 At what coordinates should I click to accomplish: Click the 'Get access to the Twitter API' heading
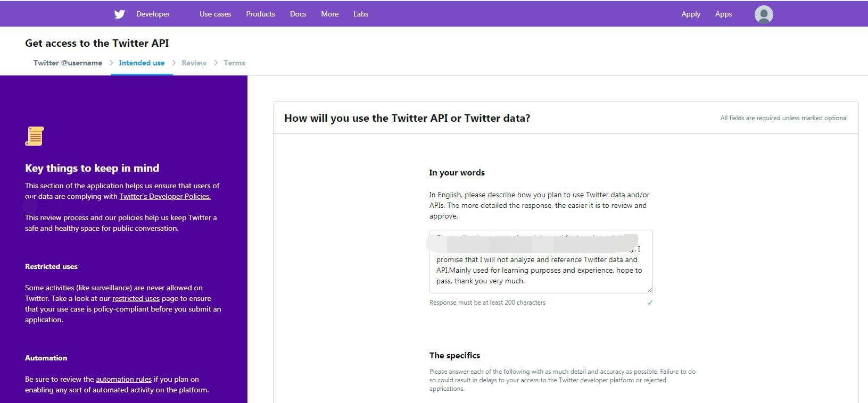pos(97,43)
